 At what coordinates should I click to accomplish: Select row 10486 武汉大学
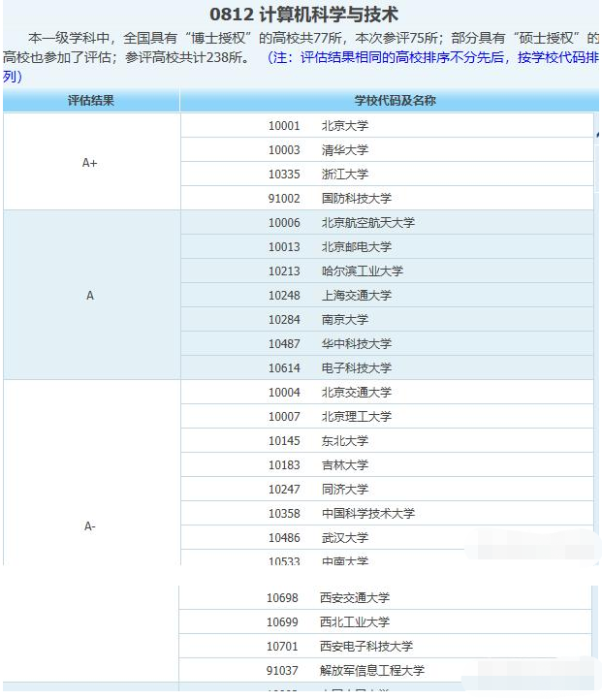pos(387,537)
